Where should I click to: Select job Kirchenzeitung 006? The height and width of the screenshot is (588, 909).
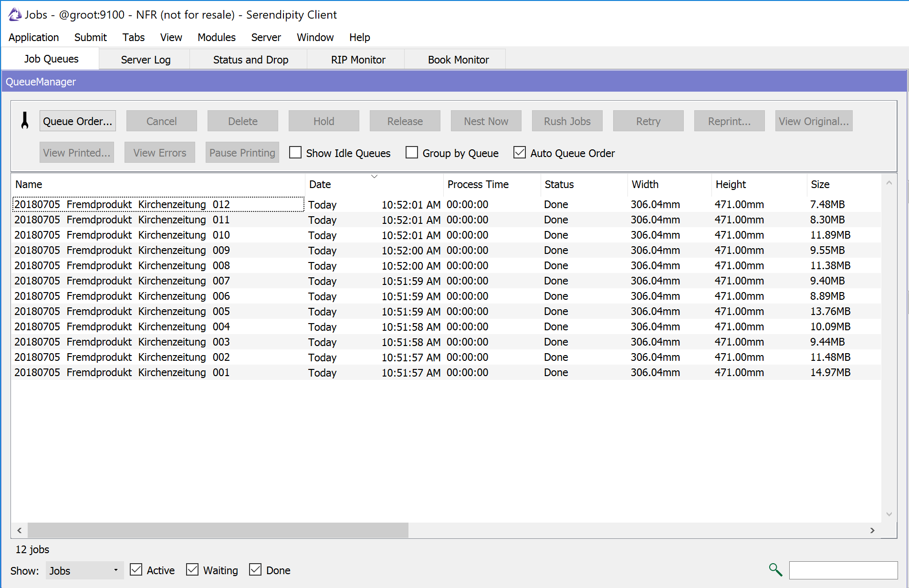(x=446, y=296)
